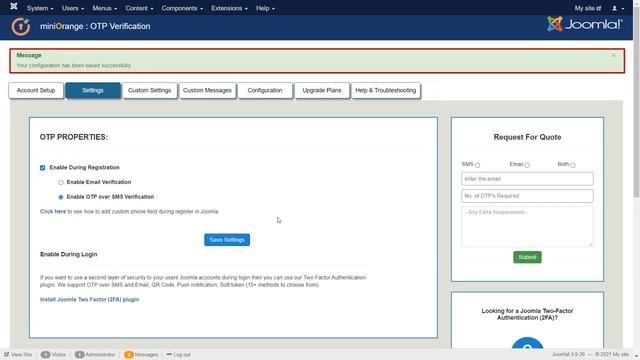Select the Email radio in Request For Quote
640x360 pixels.
tap(527, 165)
